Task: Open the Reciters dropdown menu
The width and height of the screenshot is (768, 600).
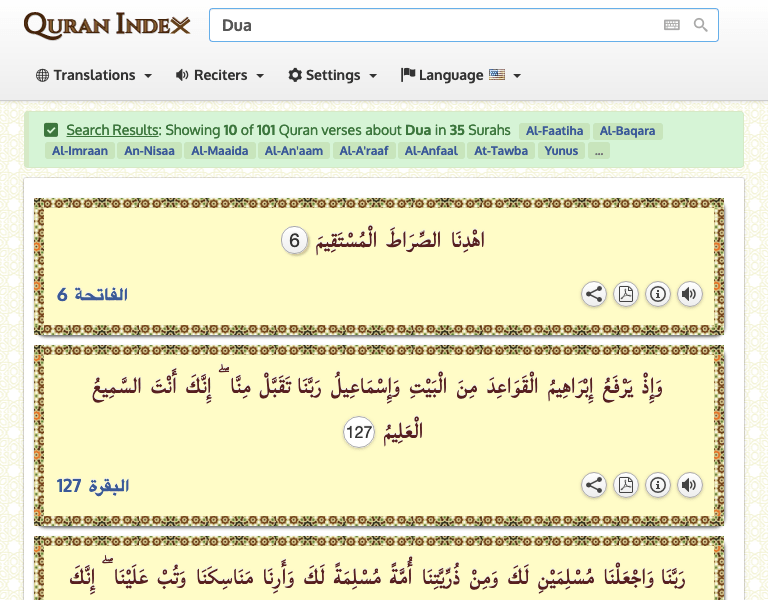Action: [219, 75]
